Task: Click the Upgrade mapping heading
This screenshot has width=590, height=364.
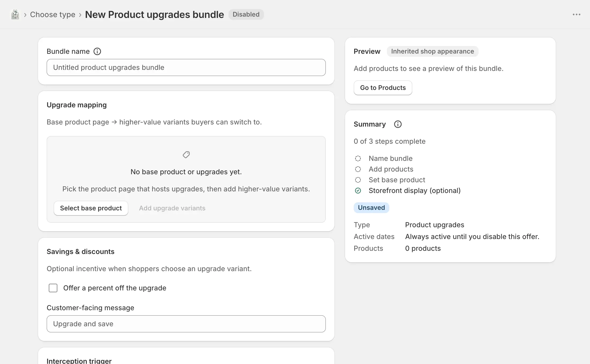Action: tap(77, 105)
